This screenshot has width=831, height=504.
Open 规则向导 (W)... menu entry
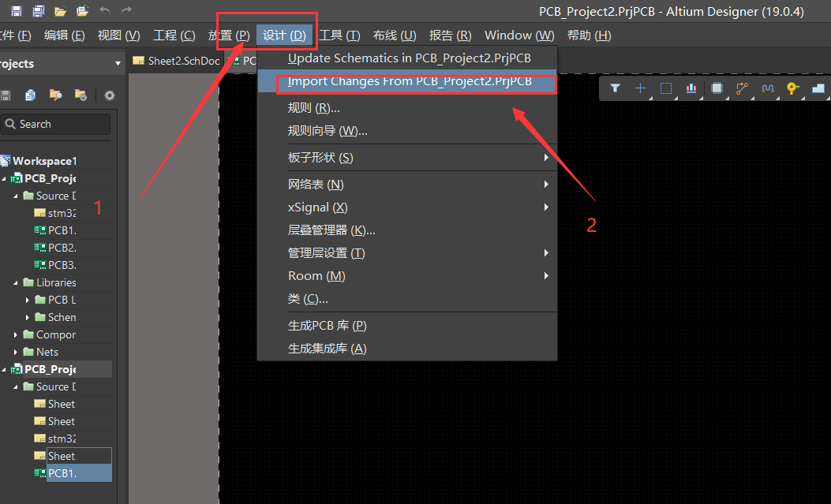click(407, 131)
